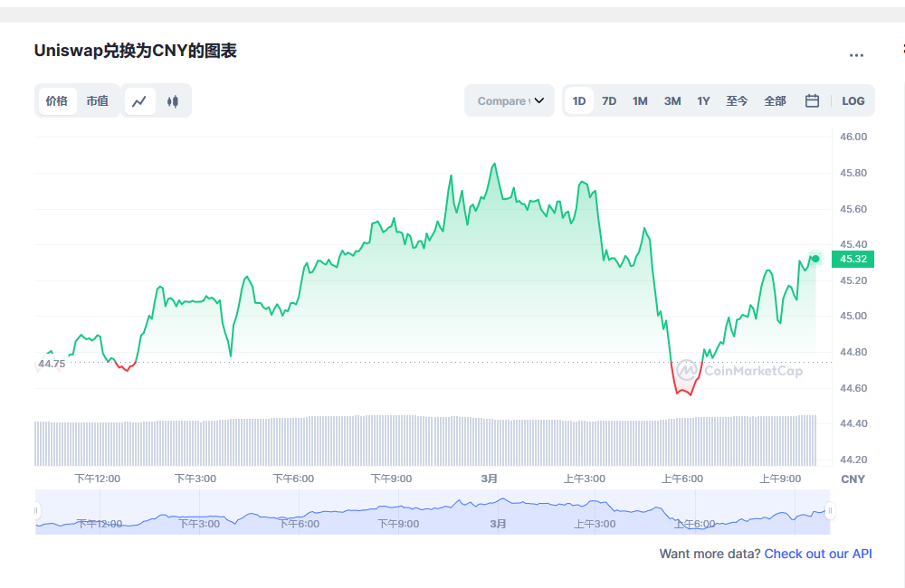Open the three-dot more options menu

click(856, 55)
